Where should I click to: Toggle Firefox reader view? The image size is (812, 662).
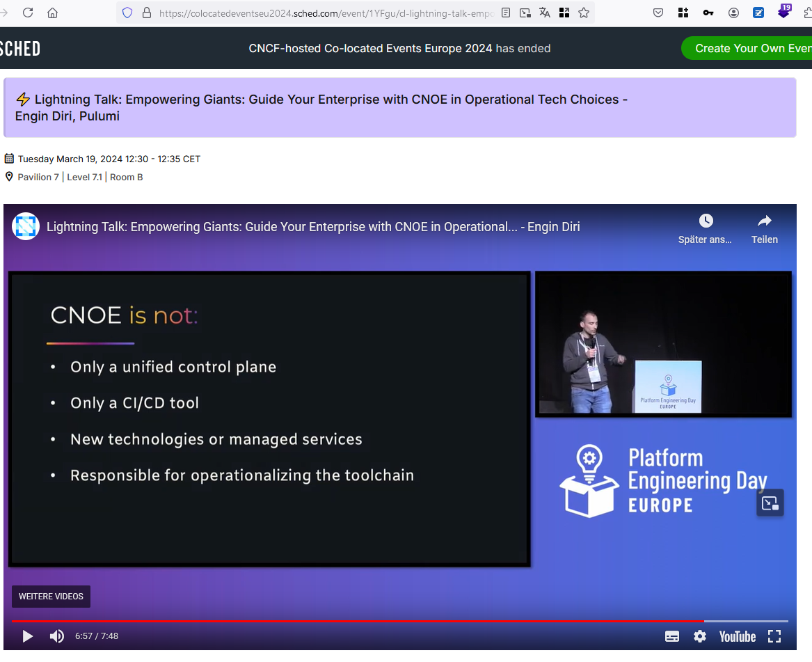coord(506,13)
